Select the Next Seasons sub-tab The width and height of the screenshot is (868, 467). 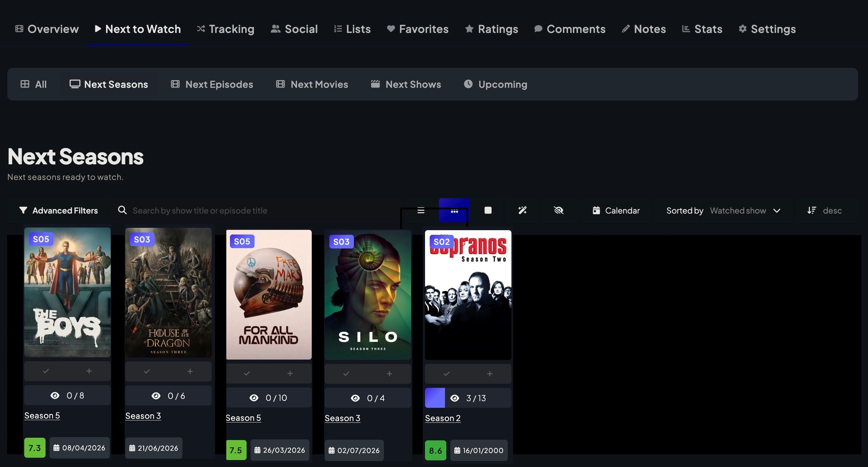(x=109, y=84)
